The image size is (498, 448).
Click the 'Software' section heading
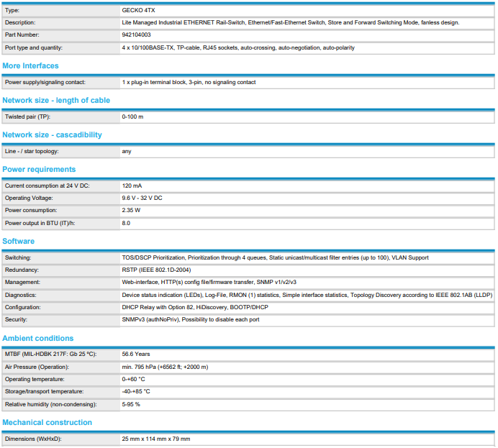coord(19,241)
